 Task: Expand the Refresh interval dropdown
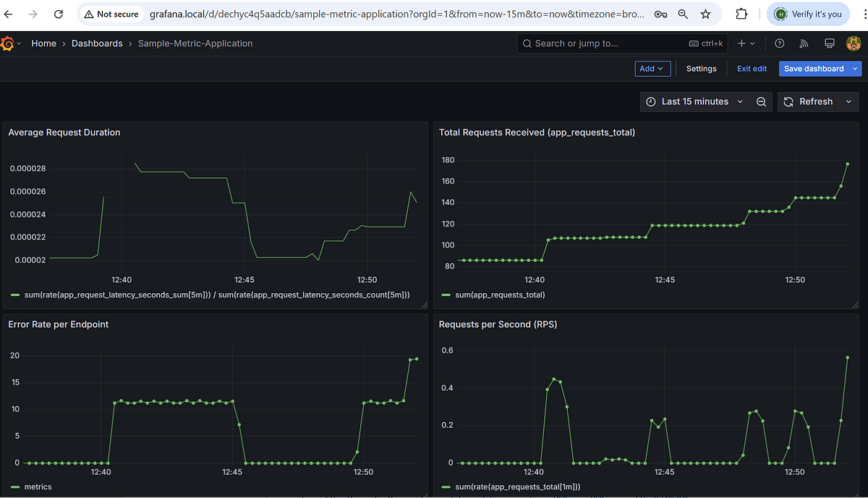[x=848, y=101]
